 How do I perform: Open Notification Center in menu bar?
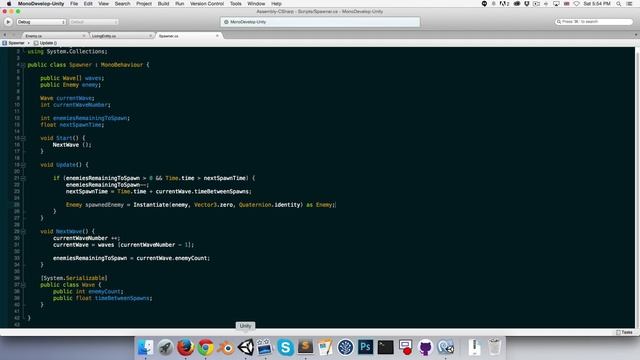[630, 4]
